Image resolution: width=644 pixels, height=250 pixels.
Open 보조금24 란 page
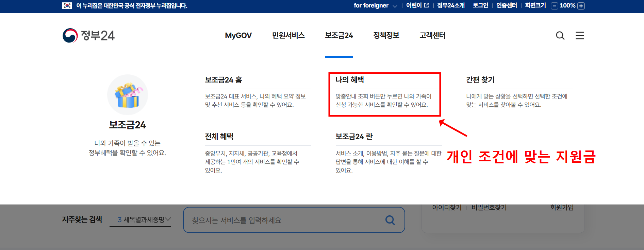tap(354, 137)
